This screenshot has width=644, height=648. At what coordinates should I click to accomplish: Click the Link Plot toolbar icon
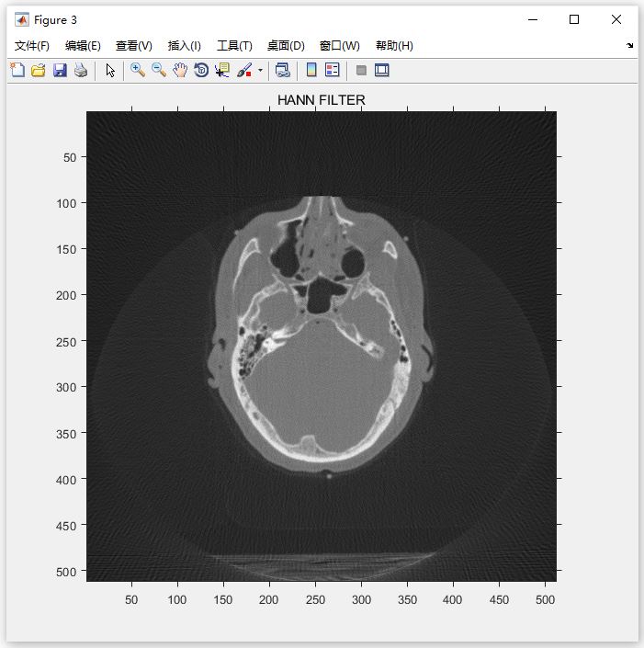pos(283,70)
